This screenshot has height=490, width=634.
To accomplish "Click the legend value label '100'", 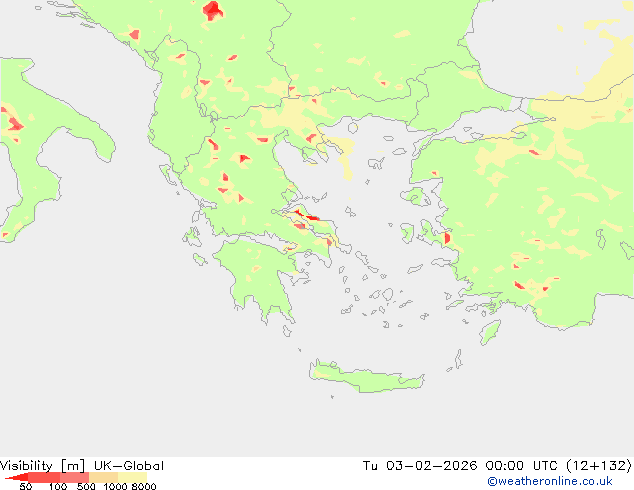I will coord(58,486).
